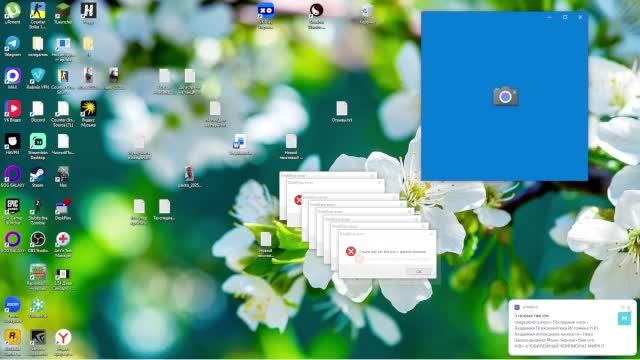Open the vzmgames folder icon
640x360 pixels.
[x=38, y=43]
